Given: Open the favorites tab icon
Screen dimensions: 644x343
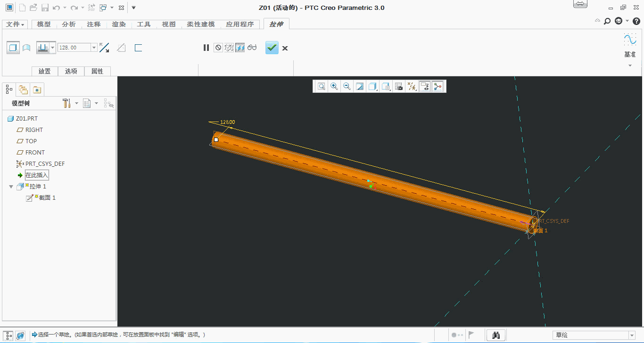Looking at the screenshot, I should pyautogui.click(x=38, y=89).
